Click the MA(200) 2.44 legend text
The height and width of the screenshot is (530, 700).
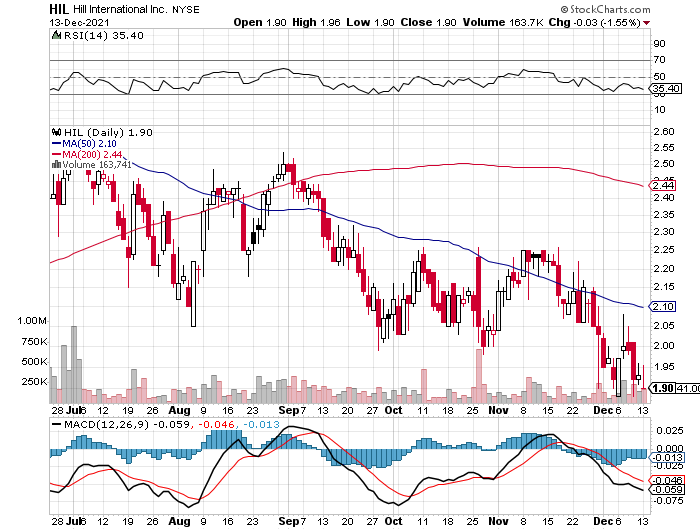point(92,154)
